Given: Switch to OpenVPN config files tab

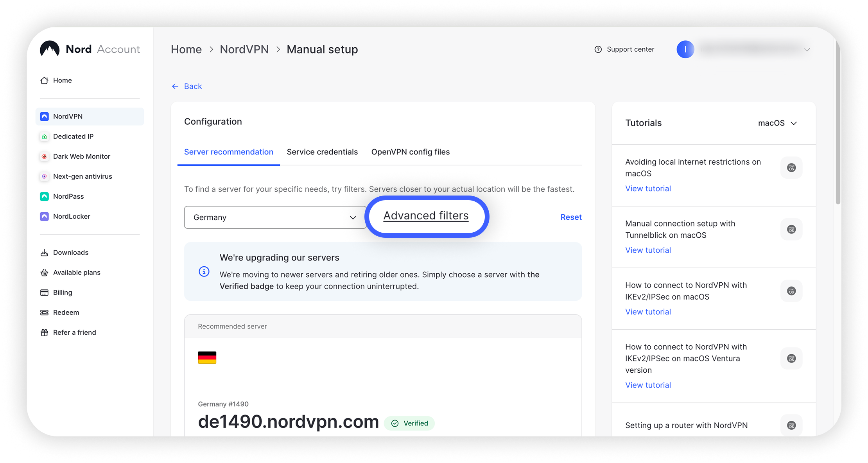Looking at the screenshot, I should tap(411, 152).
